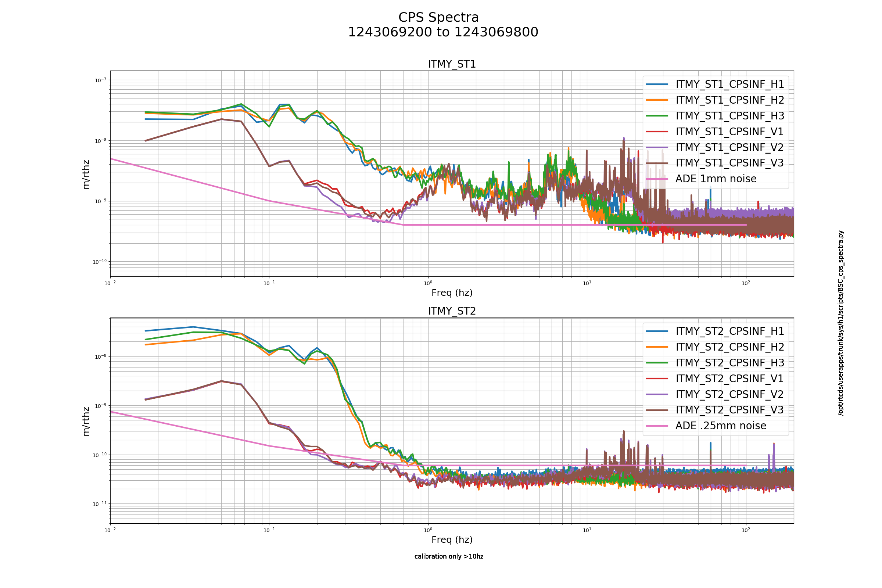Select the "calibration only >10hz" footnote

pos(449,556)
